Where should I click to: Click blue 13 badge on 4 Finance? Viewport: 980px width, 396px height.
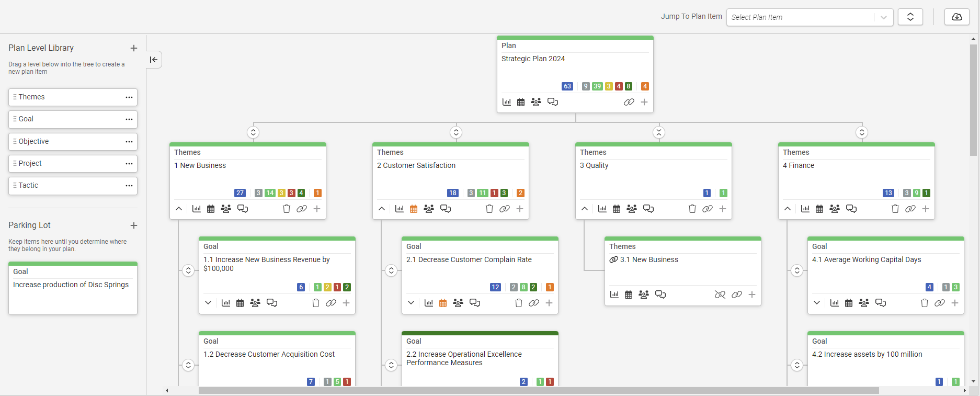(x=888, y=193)
